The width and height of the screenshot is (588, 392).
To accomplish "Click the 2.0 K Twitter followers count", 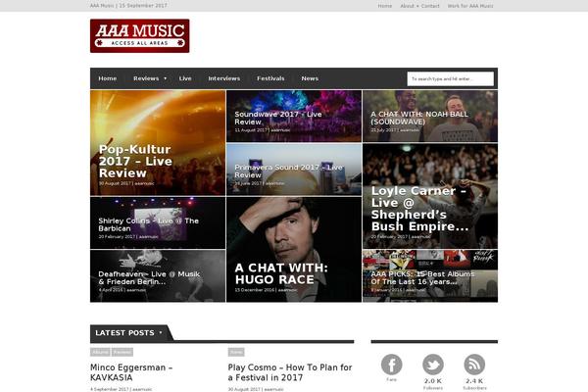I will (433, 381).
